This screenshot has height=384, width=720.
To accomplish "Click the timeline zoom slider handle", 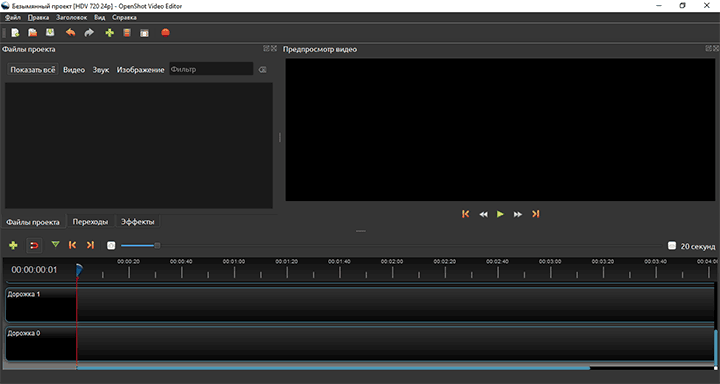I will [x=157, y=246].
